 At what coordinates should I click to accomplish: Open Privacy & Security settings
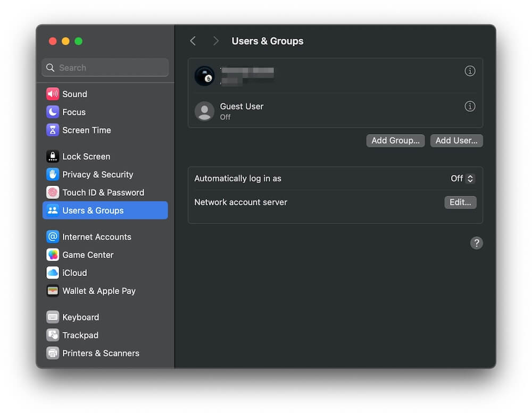coord(105,174)
